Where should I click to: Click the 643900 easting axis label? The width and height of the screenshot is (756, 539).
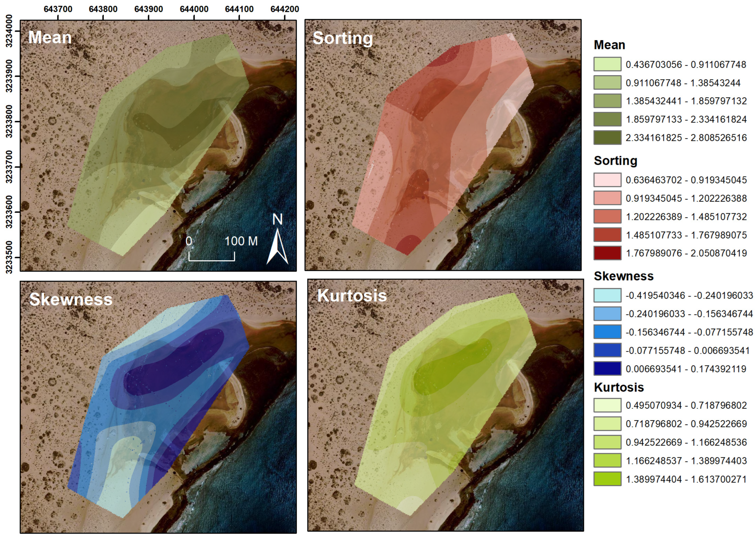click(x=149, y=9)
